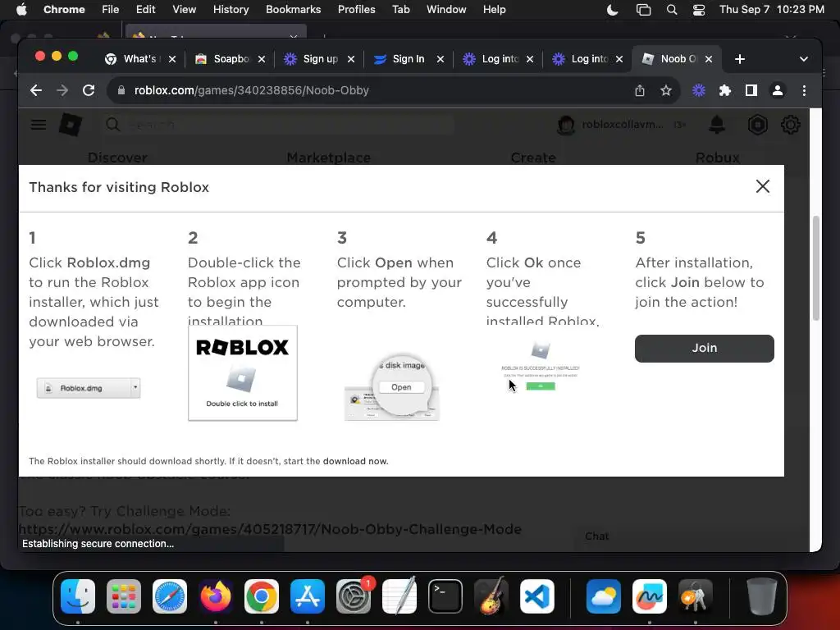
Task: Expand the tab search dropdown chevron
Action: coord(804,59)
